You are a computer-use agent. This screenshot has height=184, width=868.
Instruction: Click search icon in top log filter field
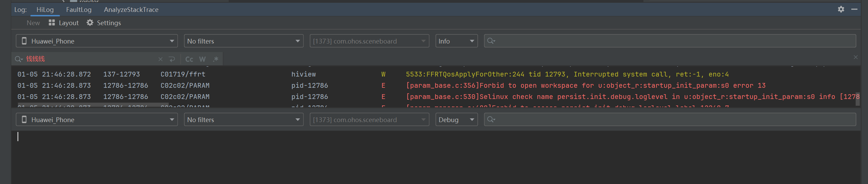pyautogui.click(x=491, y=41)
